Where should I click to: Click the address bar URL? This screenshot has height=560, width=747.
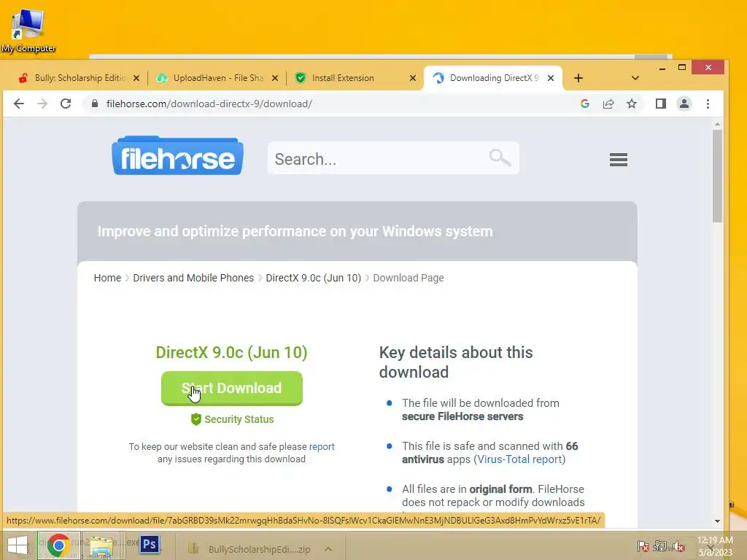click(x=209, y=104)
